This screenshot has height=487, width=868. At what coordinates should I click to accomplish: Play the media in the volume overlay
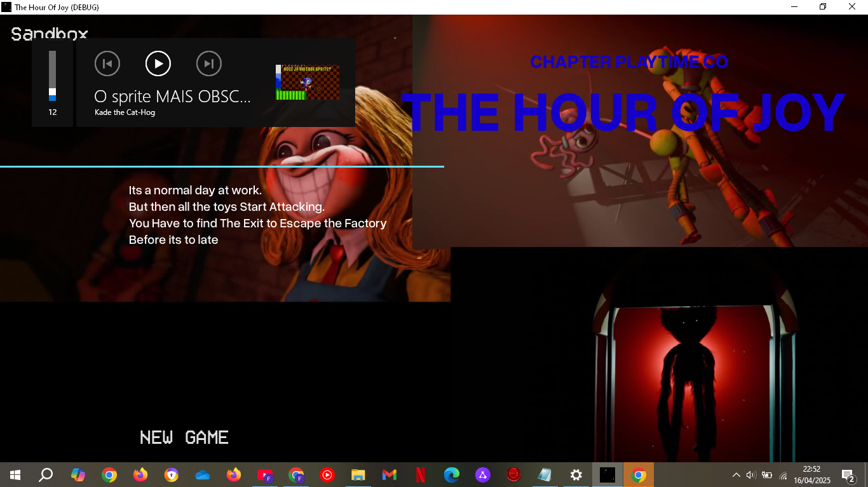(158, 63)
